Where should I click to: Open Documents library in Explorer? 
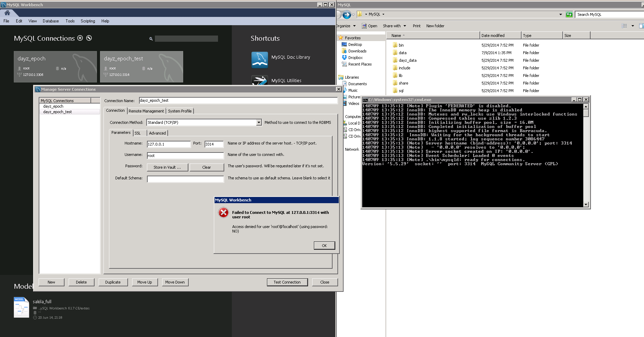357,84
